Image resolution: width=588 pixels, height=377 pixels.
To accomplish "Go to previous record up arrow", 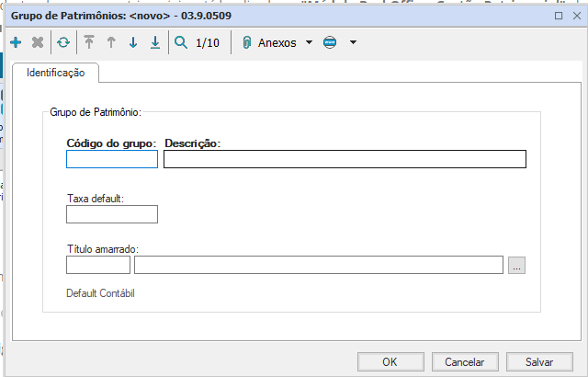I will pos(111,42).
